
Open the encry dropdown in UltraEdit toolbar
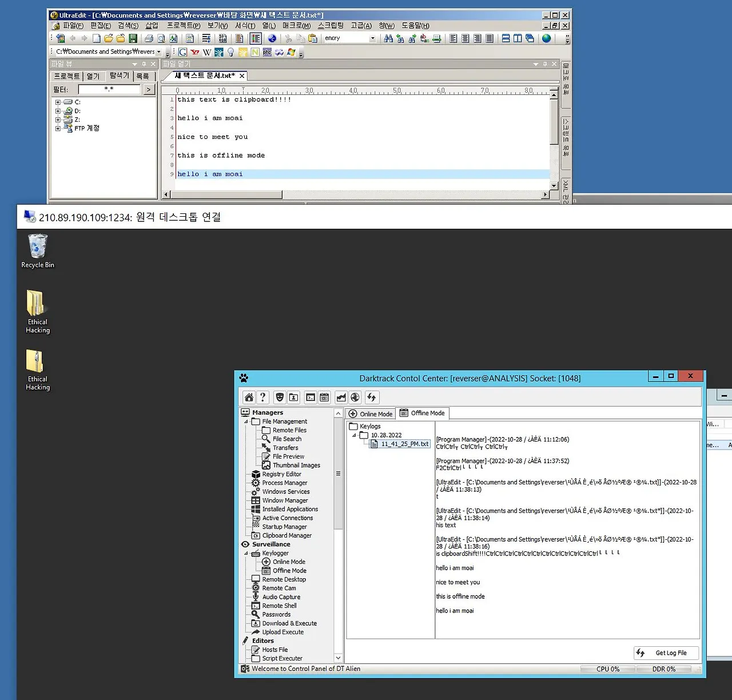373,38
